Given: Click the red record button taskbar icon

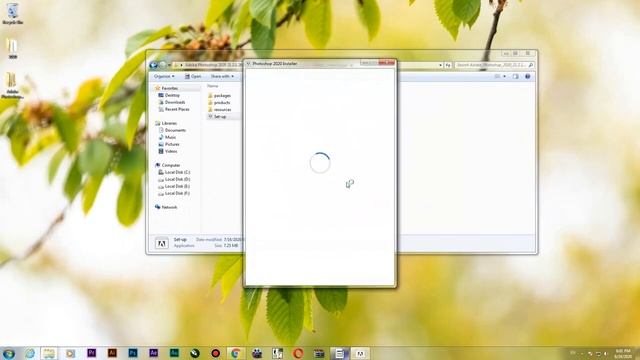Looking at the screenshot, I should (216, 353).
